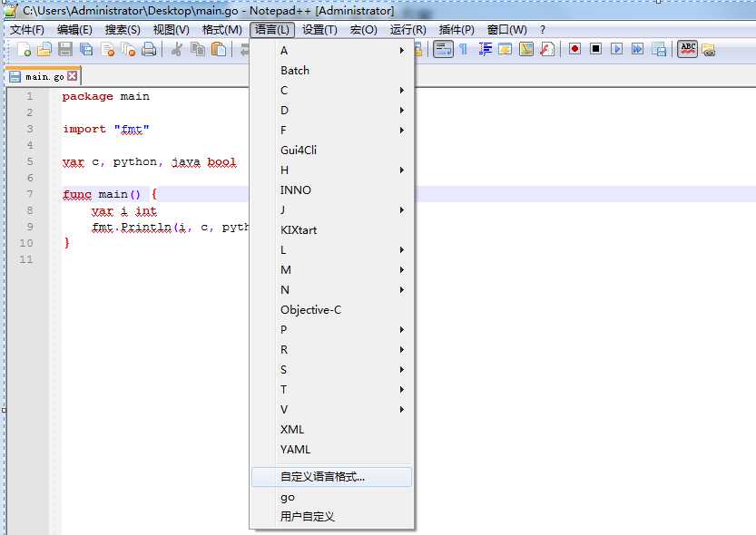Viewport: 756px width, 535px height.
Task: Choose Objective-C language
Action: [332, 309]
